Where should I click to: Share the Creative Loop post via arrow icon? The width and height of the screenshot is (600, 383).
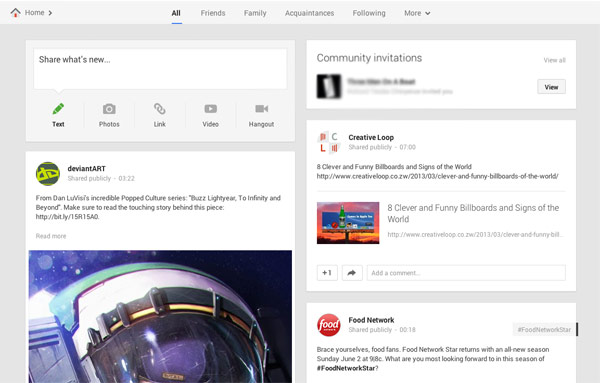click(x=352, y=273)
